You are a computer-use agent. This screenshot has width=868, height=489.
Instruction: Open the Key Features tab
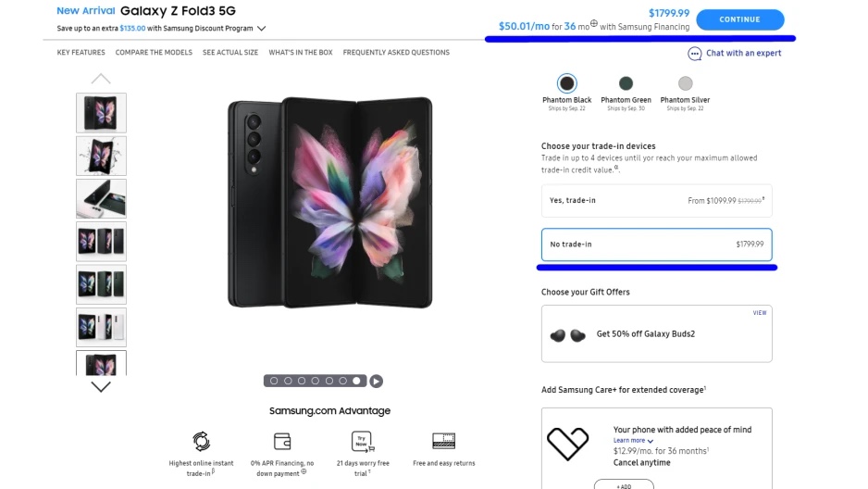(x=81, y=53)
